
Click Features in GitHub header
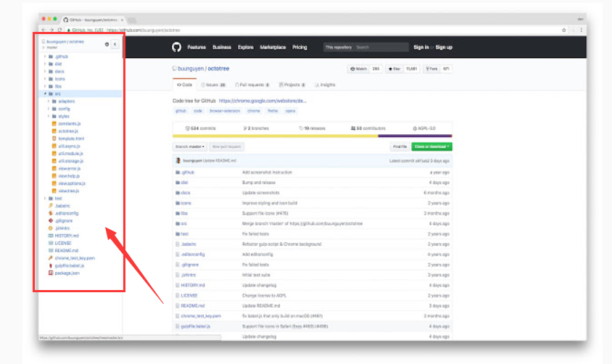pos(197,47)
